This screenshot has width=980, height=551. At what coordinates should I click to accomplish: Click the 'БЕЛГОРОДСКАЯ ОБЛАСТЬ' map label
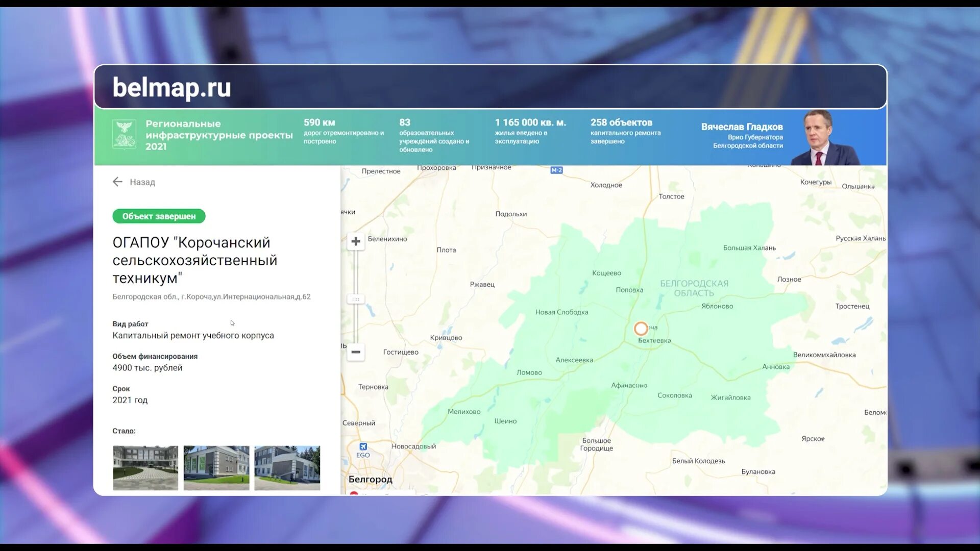[694, 288]
